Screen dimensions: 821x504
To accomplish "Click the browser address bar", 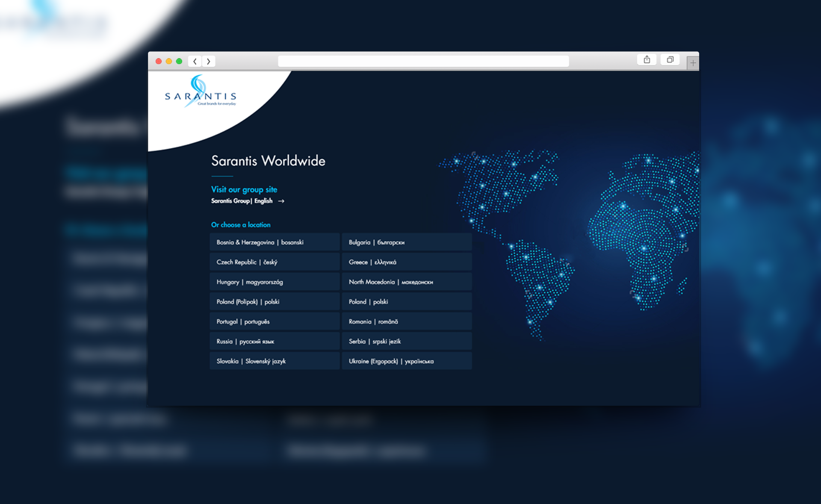I will [x=423, y=62].
